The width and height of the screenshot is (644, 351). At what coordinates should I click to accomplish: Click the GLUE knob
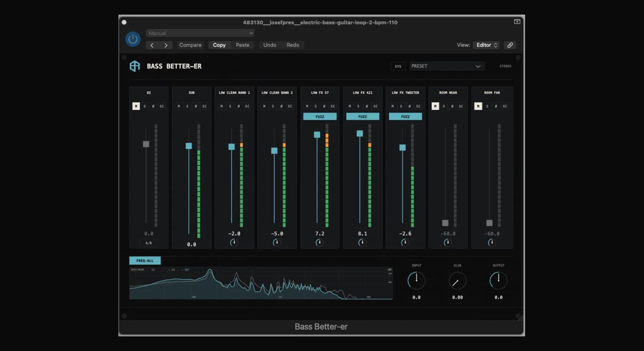pyautogui.click(x=457, y=281)
